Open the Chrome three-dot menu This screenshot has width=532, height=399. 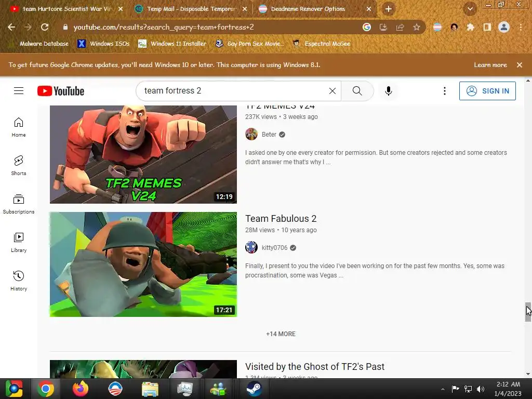tap(521, 27)
